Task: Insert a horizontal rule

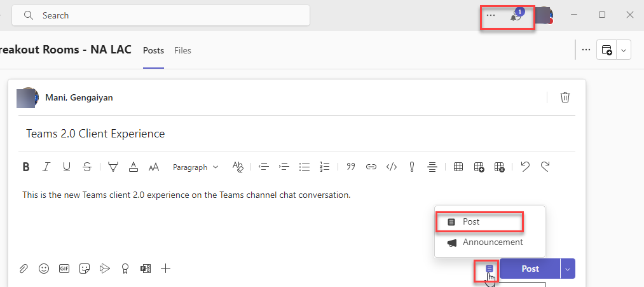Action: [432, 167]
